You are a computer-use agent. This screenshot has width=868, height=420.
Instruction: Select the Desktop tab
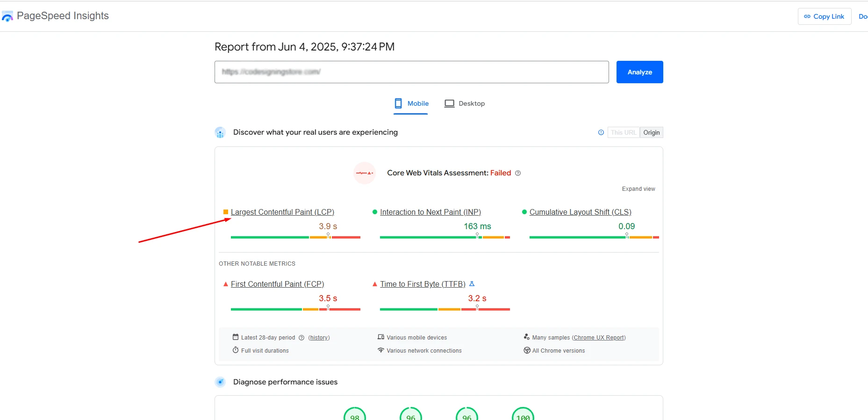click(x=465, y=103)
